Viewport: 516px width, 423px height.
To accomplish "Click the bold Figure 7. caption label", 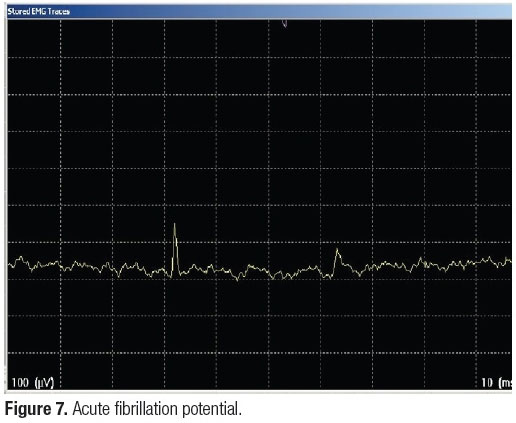I will click(x=36, y=409).
